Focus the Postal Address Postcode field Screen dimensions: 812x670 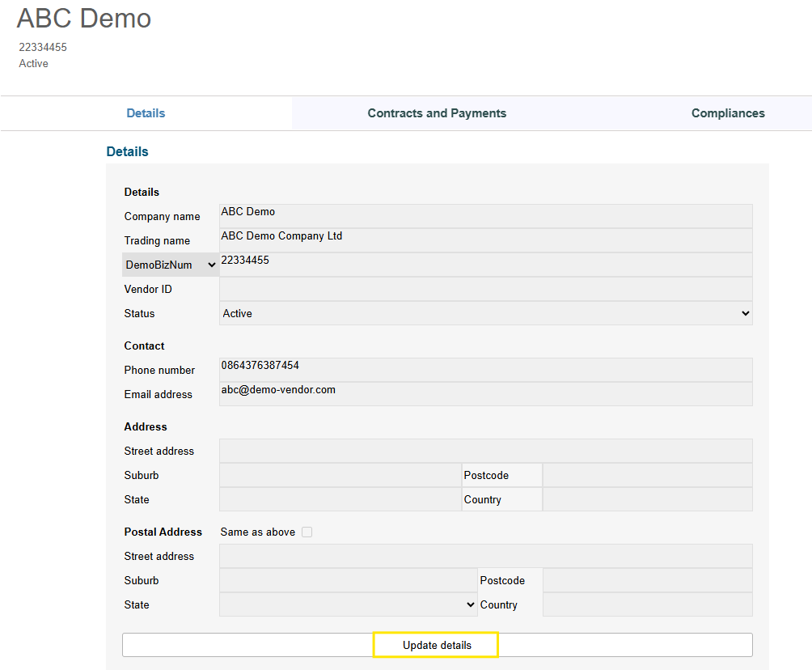pos(647,580)
